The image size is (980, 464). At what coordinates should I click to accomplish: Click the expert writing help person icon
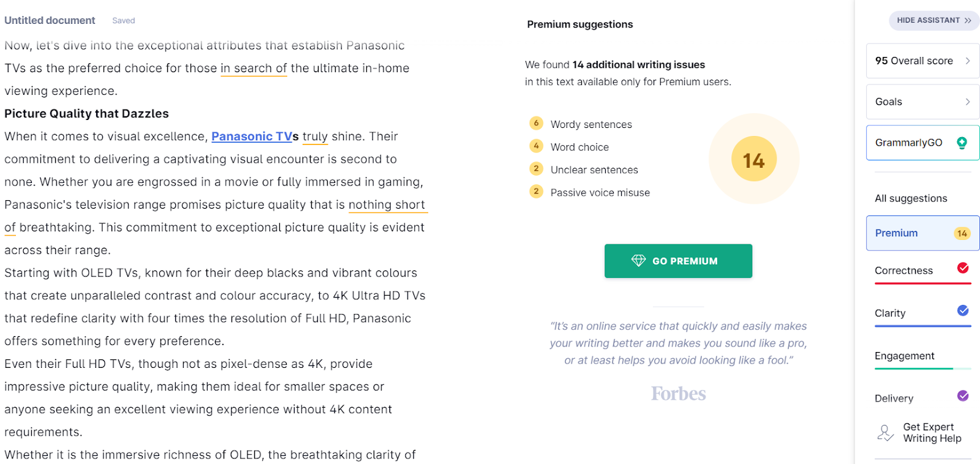tap(884, 433)
